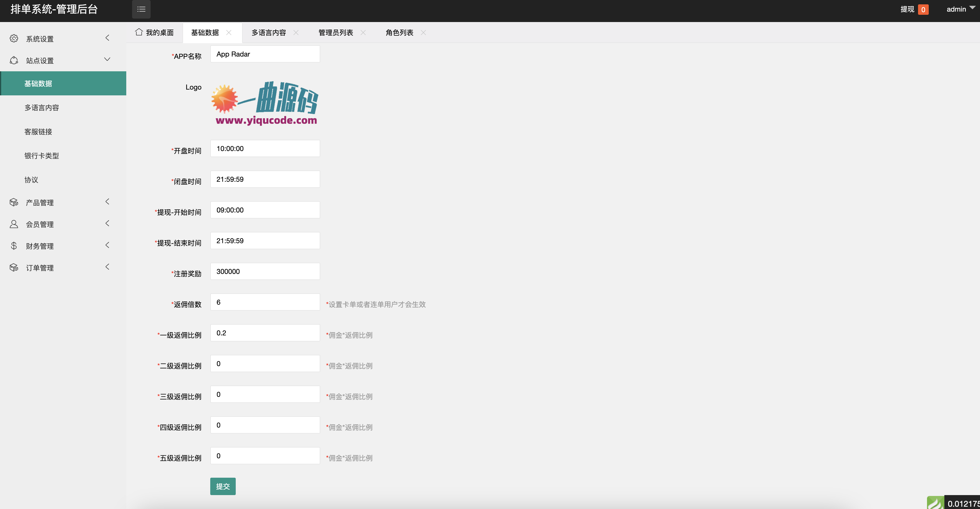Focus the 开盘时间 input field
This screenshot has width=980, height=509.
pos(265,148)
